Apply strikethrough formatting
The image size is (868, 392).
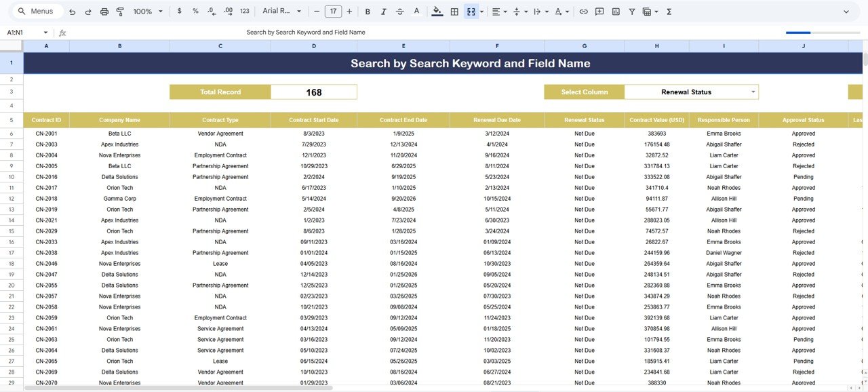pyautogui.click(x=399, y=11)
